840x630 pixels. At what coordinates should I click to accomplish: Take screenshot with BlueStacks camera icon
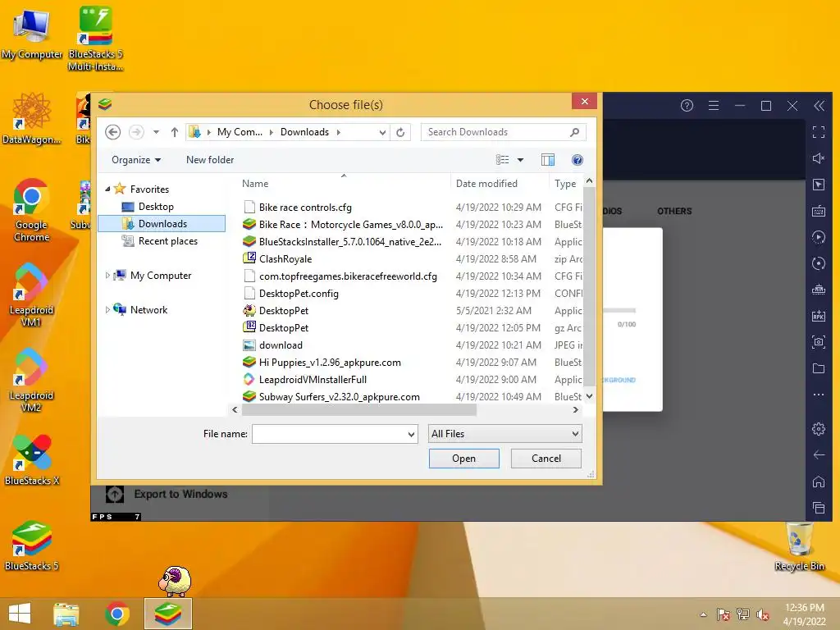819,342
